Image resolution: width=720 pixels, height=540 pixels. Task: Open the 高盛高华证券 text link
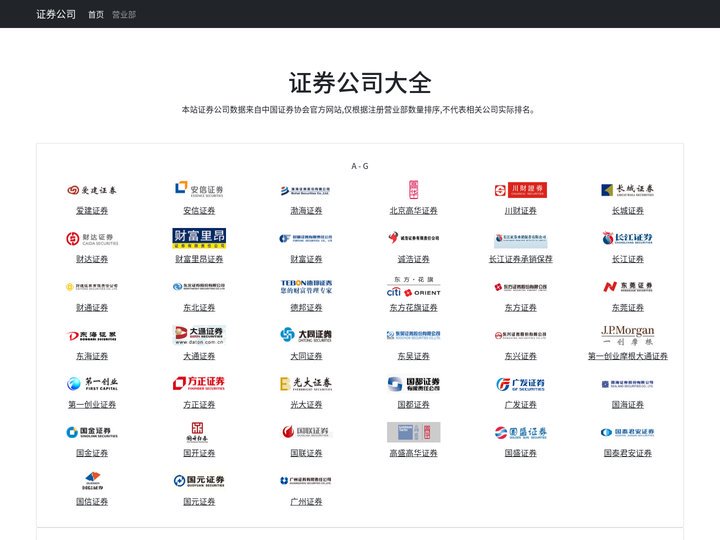pos(414,453)
